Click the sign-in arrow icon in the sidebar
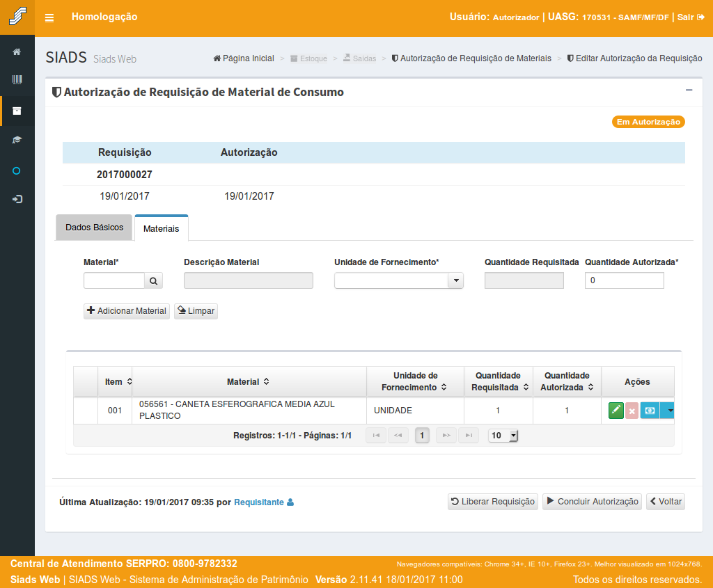The image size is (713, 588). (17, 199)
